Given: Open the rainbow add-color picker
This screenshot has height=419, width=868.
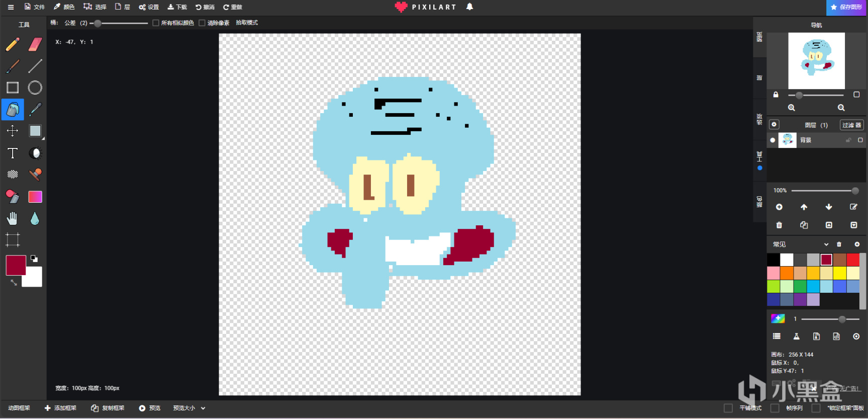Looking at the screenshot, I should (778, 318).
